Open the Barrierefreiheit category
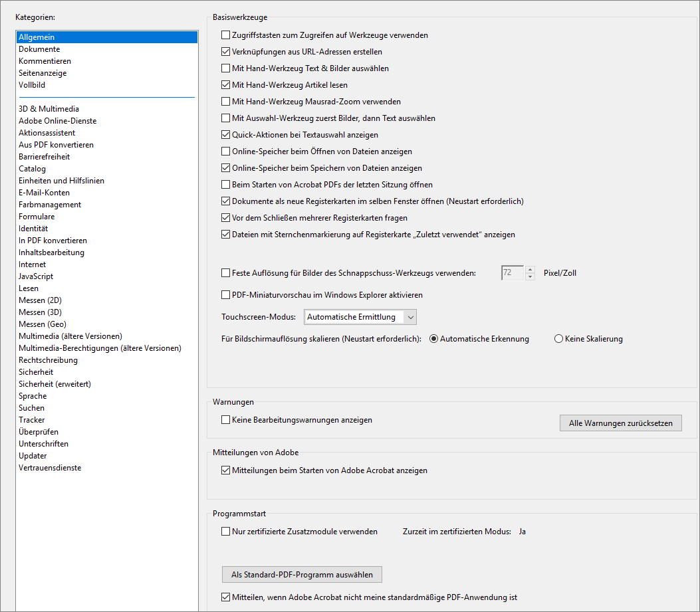Image resolution: width=700 pixels, height=612 pixels. (x=44, y=157)
